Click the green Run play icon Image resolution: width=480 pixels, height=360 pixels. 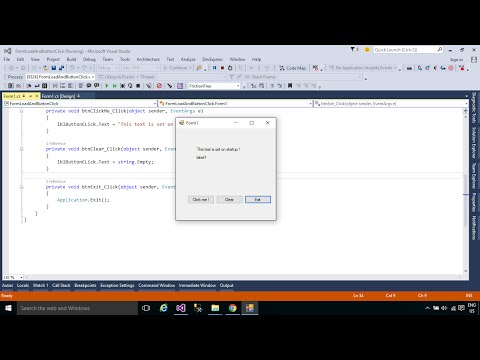[x=107, y=86]
